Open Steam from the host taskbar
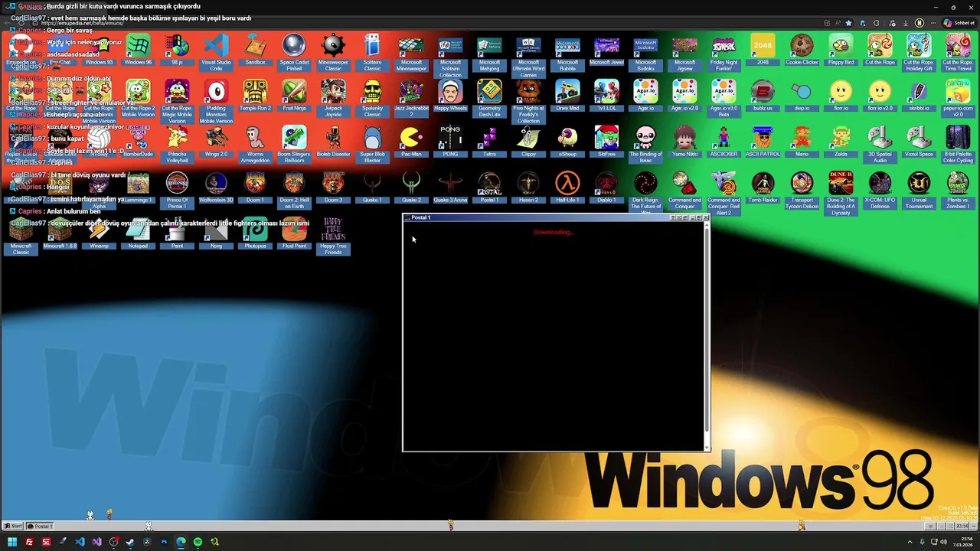This screenshot has width=980, height=551. coord(130,542)
